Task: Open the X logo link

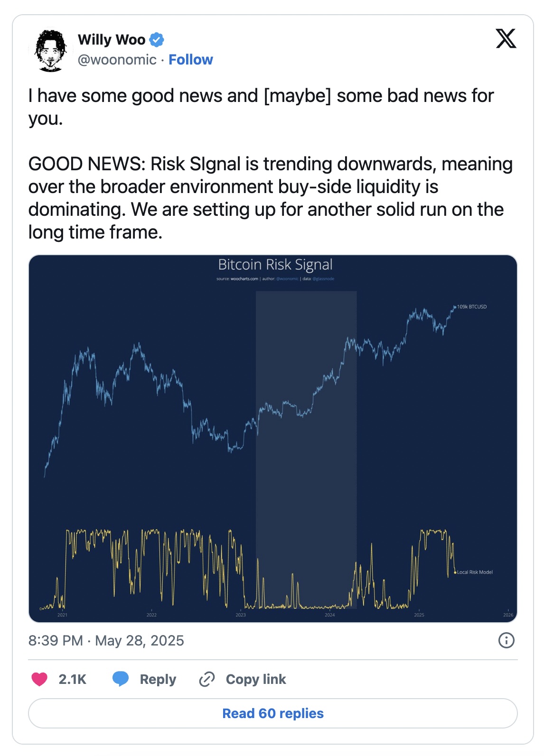Action: [506, 38]
